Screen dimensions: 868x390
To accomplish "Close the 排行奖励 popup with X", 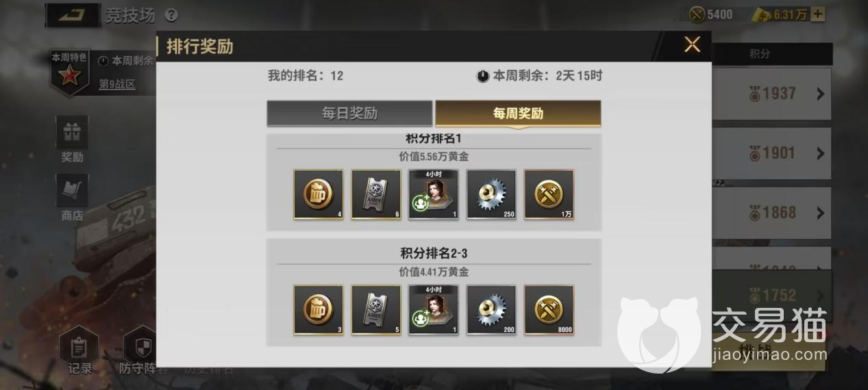I will (x=692, y=45).
